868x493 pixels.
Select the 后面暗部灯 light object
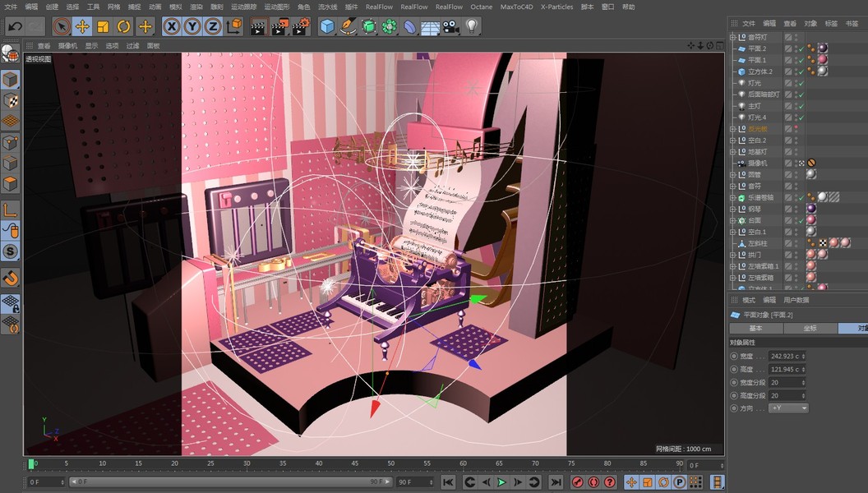click(x=764, y=94)
